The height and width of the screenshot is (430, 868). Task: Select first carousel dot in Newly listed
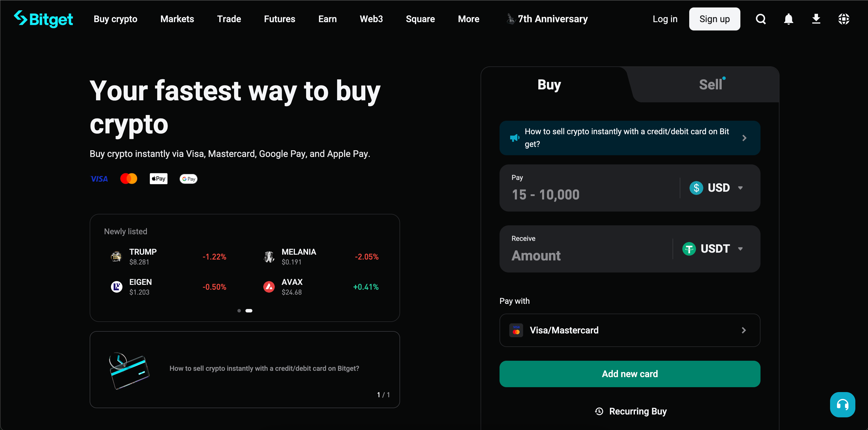[x=239, y=311]
